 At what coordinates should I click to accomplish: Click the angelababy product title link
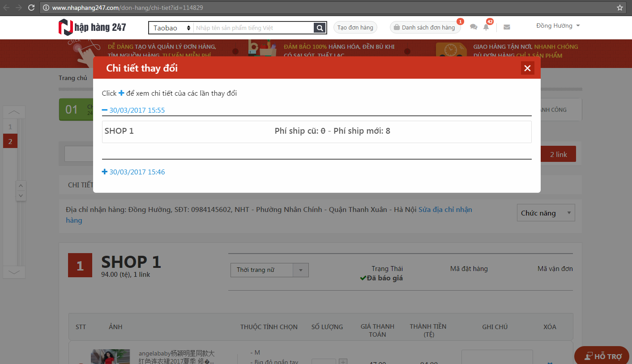[176, 357]
